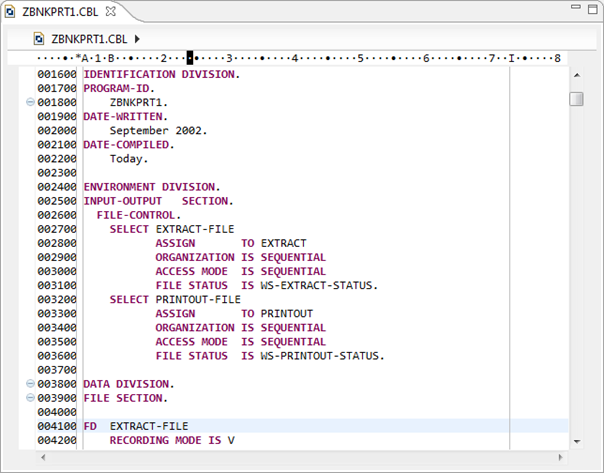Click the black column marker on the ruler
Viewport: 604px width, 473px height.
pos(190,58)
